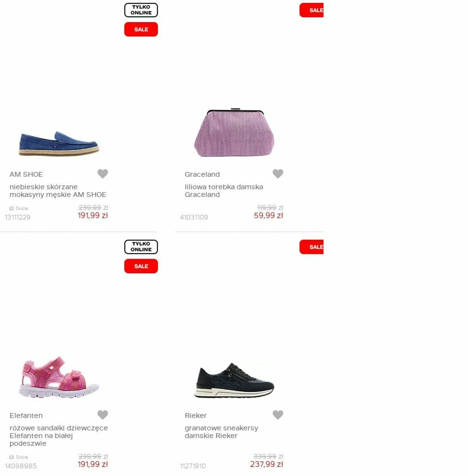
Task: Click SALE badge above Rieker sneakers
Action: 312,247
